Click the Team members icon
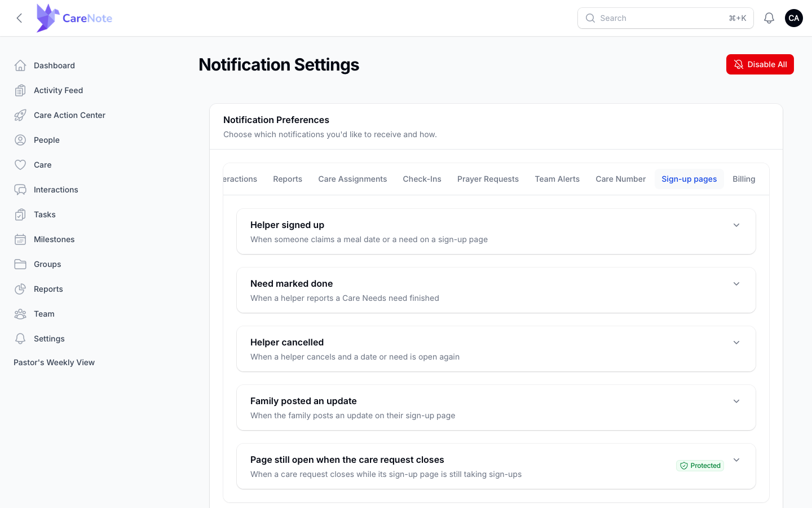This screenshot has height=508, width=812. (x=20, y=314)
